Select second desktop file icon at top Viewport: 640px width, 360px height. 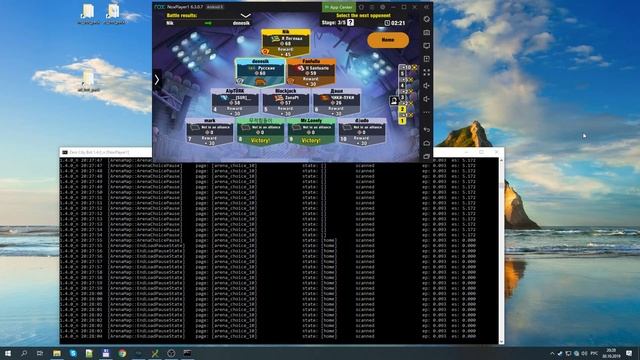pyautogui.click(x=114, y=14)
